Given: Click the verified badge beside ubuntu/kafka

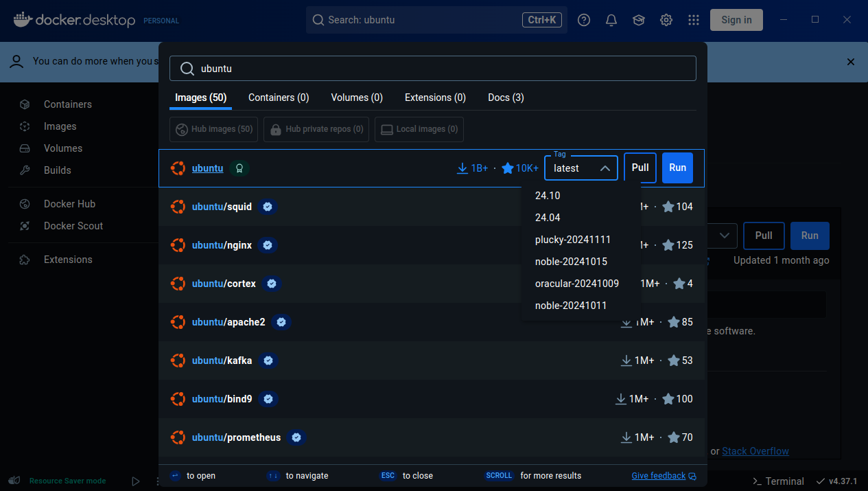Looking at the screenshot, I should [x=268, y=361].
